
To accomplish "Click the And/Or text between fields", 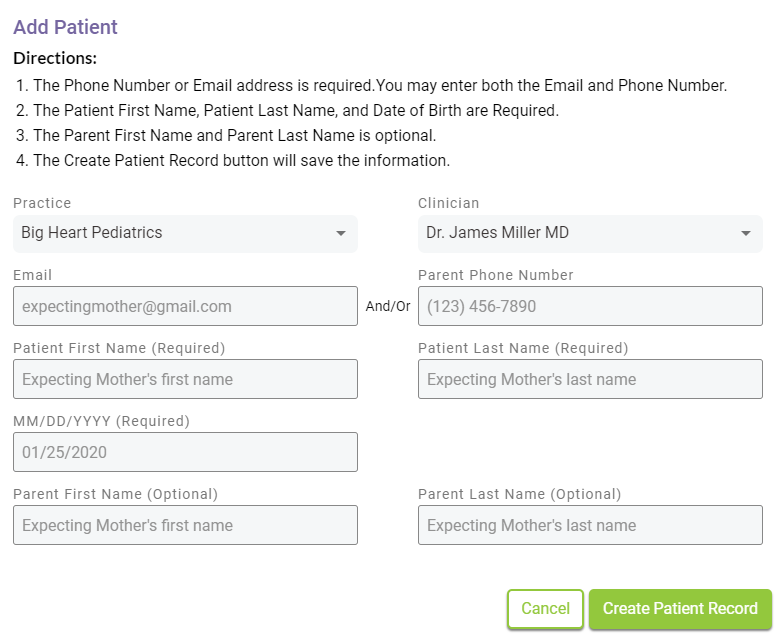I will coord(388,307).
